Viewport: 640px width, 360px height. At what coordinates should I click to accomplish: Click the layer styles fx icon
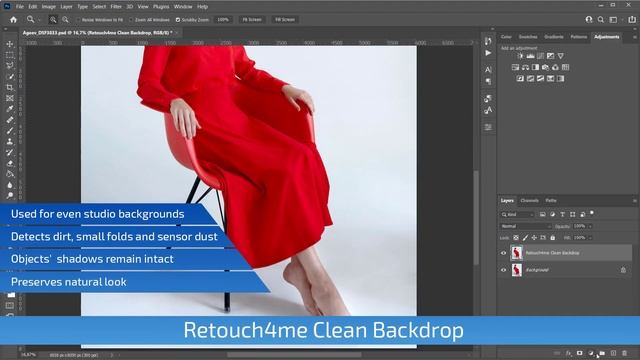568,353
